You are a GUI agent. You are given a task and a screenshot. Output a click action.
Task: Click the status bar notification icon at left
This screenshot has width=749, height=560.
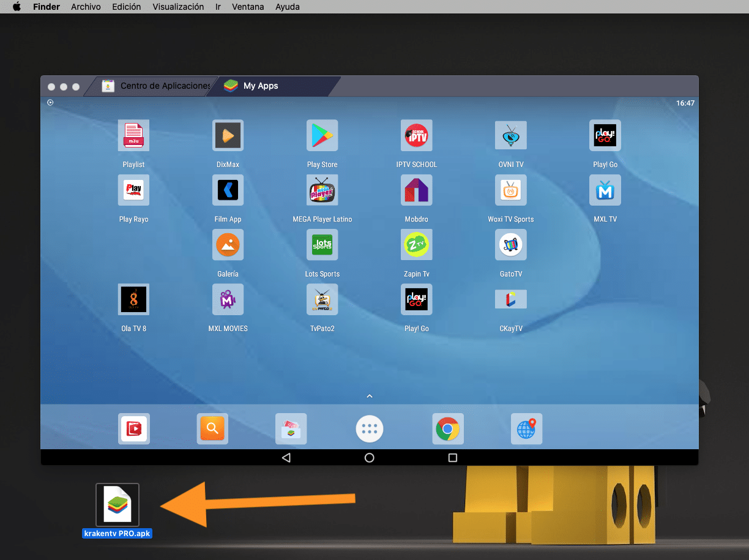click(50, 103)
